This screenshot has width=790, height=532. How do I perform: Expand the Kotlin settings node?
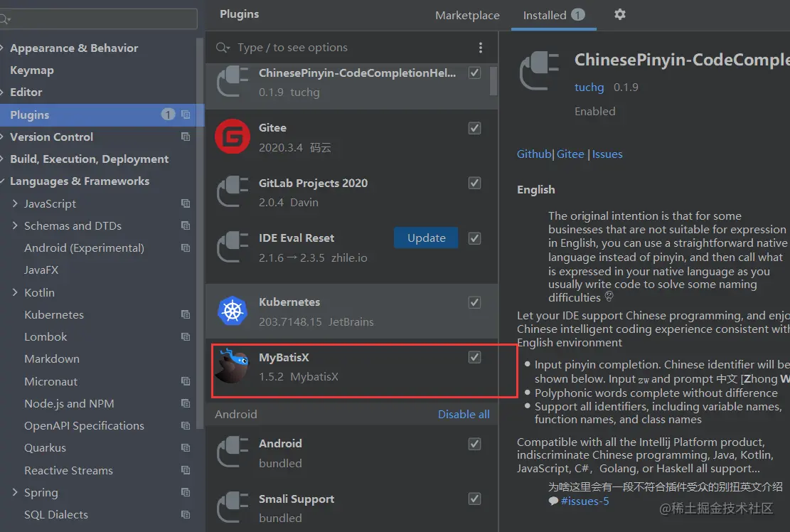pyautogui.click(x=15, y=292)
